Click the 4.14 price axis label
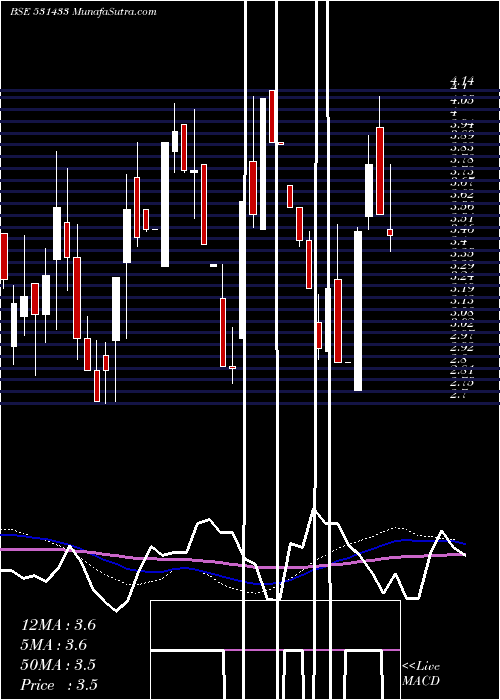 pyautogui.click(x=462, y=81)
